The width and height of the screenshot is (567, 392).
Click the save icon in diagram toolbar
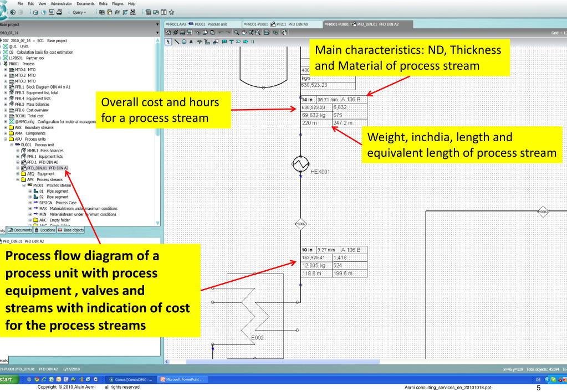190,33
